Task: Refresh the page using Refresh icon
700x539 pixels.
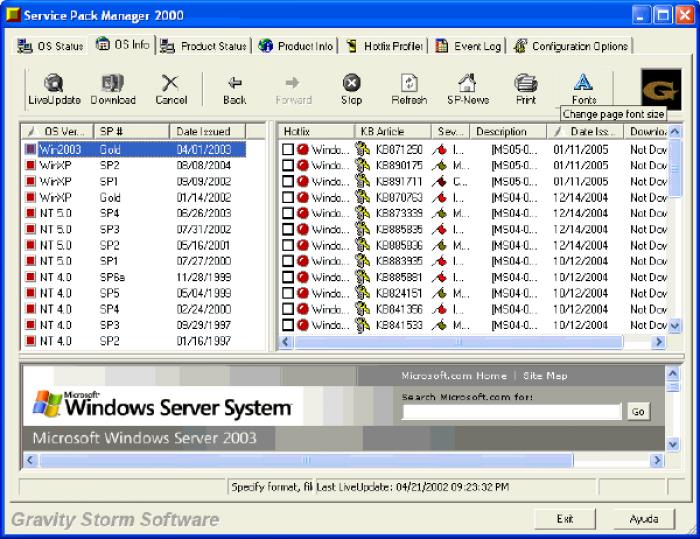Action: click(409, 83)
